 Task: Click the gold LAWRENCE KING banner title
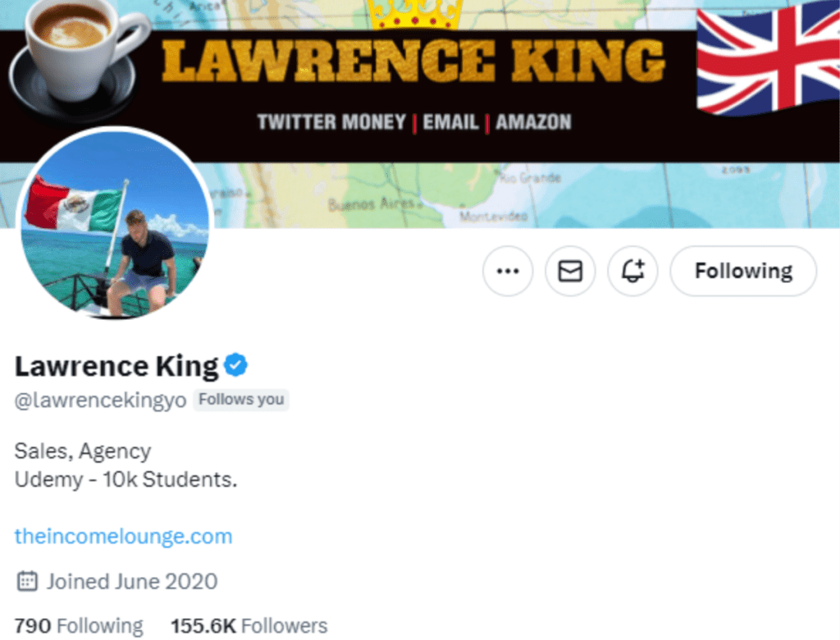[413, 62]
